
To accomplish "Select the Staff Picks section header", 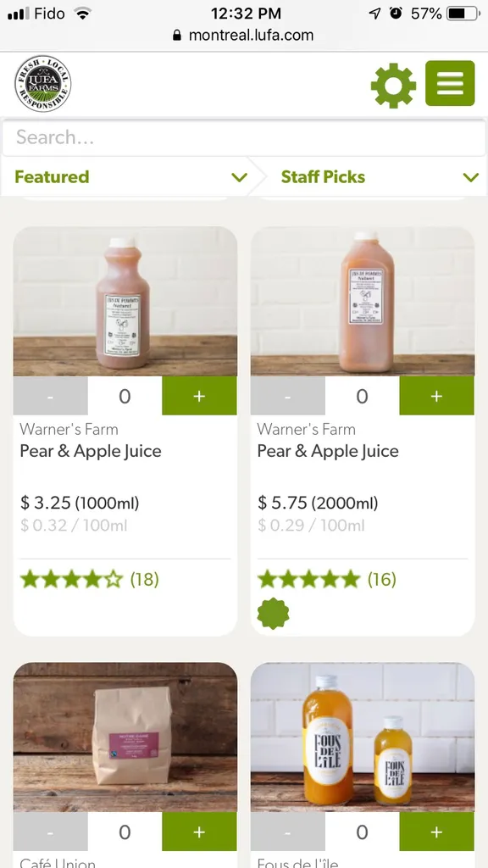I will point(324,177).
